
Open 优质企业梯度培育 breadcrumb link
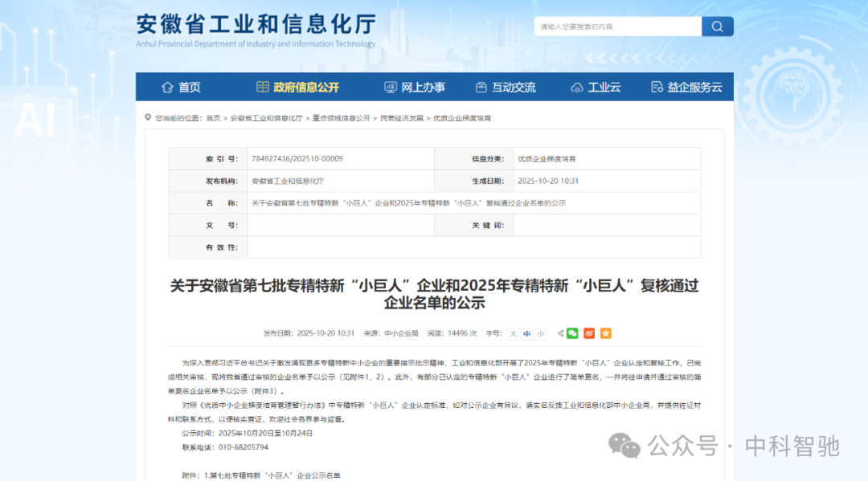461,118
